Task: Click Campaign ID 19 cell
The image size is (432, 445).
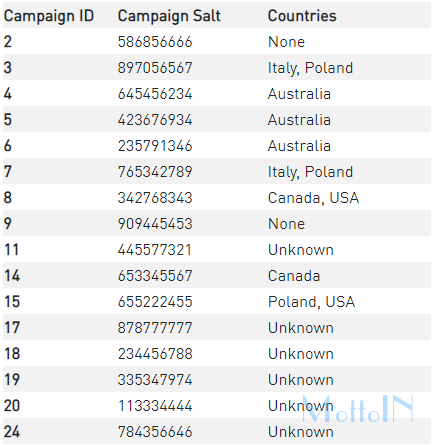Action: tap(12, 380)
